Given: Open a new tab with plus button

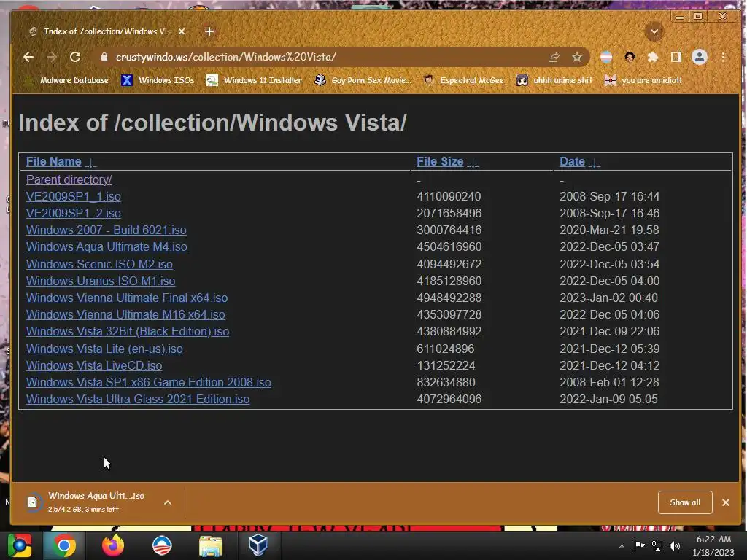Looking at the screenshot, I should tap(209, 31).
